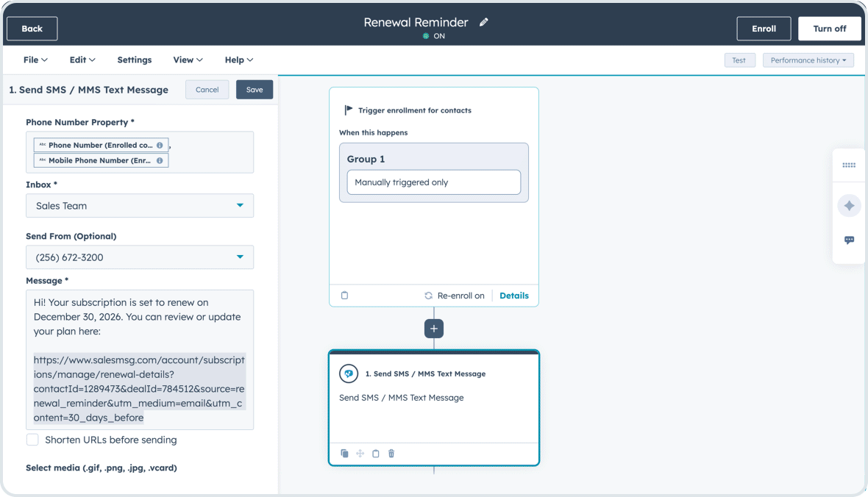
Task: Open the Edit menu
Action: click(81, 60)
